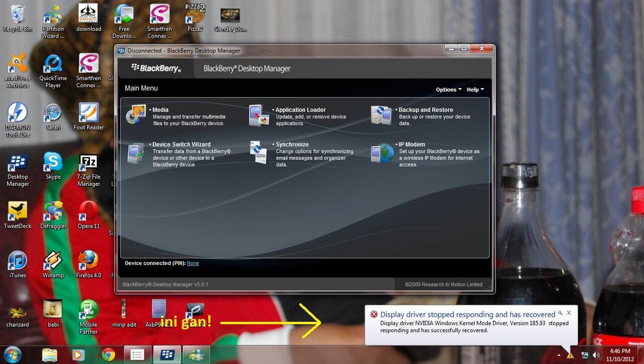Open Winamp desktop shortcut
The height and width of the screenshot is (364, 644).
(x=53, y=265)
